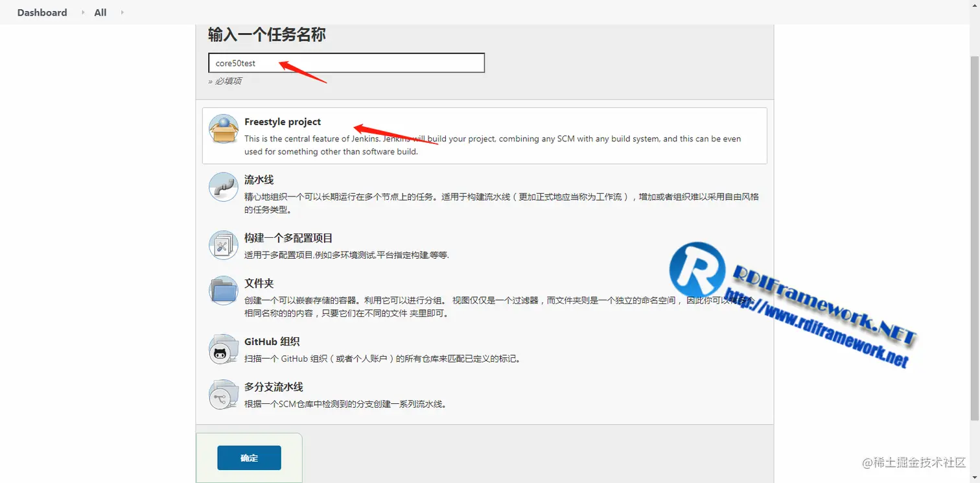
Task: Click the 多分支流水线 icon
Action: pyautogui.click(x=223, y=394)
